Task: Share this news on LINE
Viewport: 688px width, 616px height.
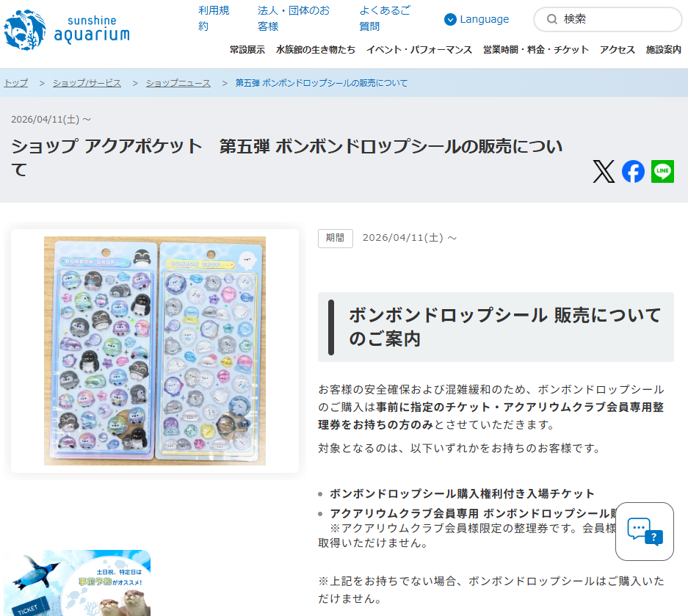Action: 662,172
